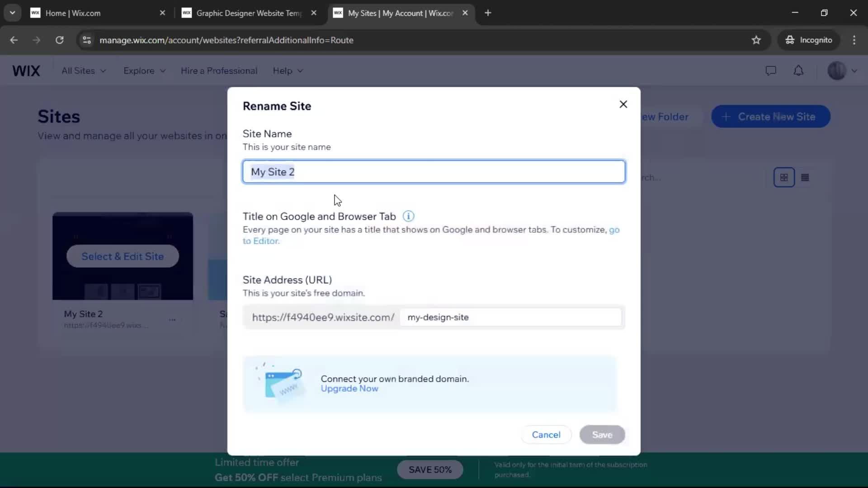Screen dimensions: 868x488
Task: Click the New Folder button
Action: 665,117
